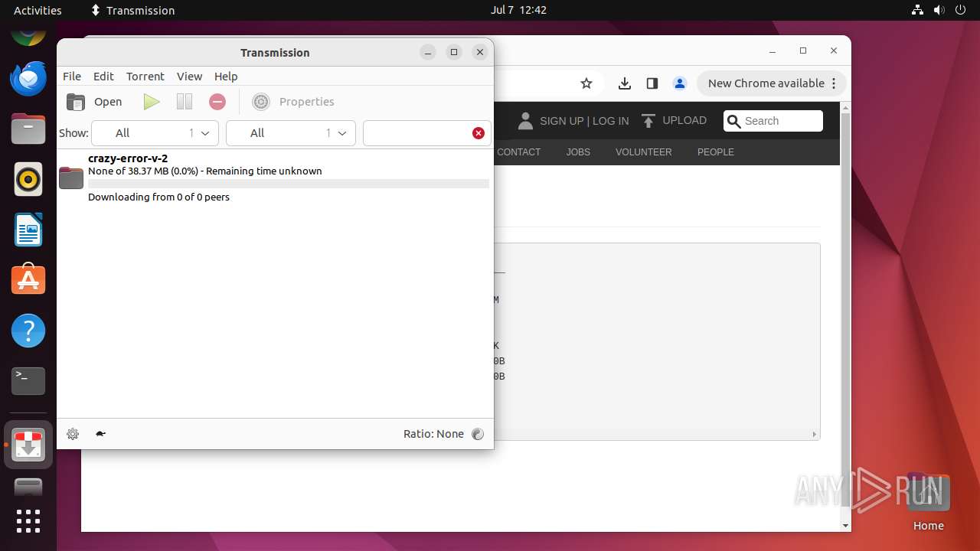Screen dimensions: 980x551
Task: Open Terminal from the dock
Action: (x=28, y=381)
